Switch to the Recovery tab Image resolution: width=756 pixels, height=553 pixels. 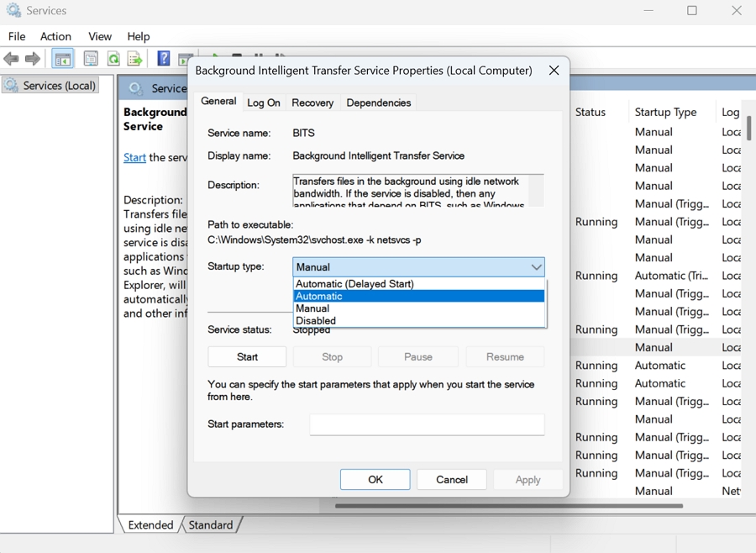coord(312,103)
